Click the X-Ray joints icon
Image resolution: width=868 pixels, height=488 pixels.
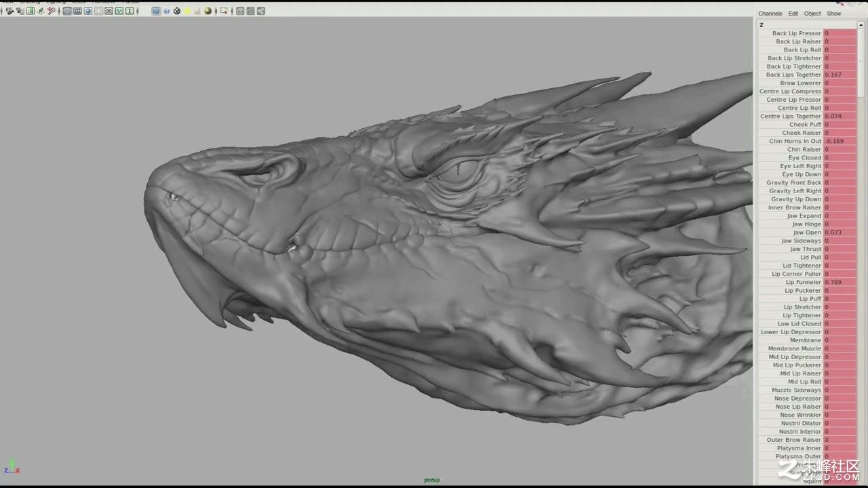[x=260, y=11]
